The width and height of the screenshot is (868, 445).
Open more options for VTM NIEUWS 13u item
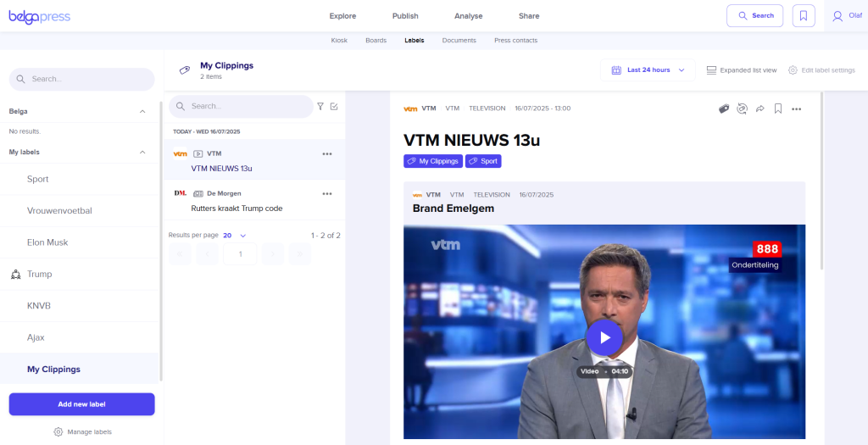click(327, 154)
